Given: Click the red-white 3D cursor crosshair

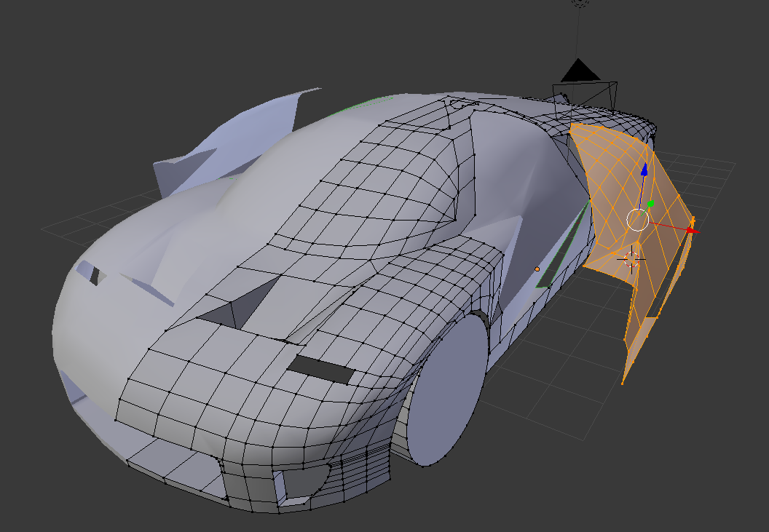Looking at the screenshot, I should coord(631,259).
